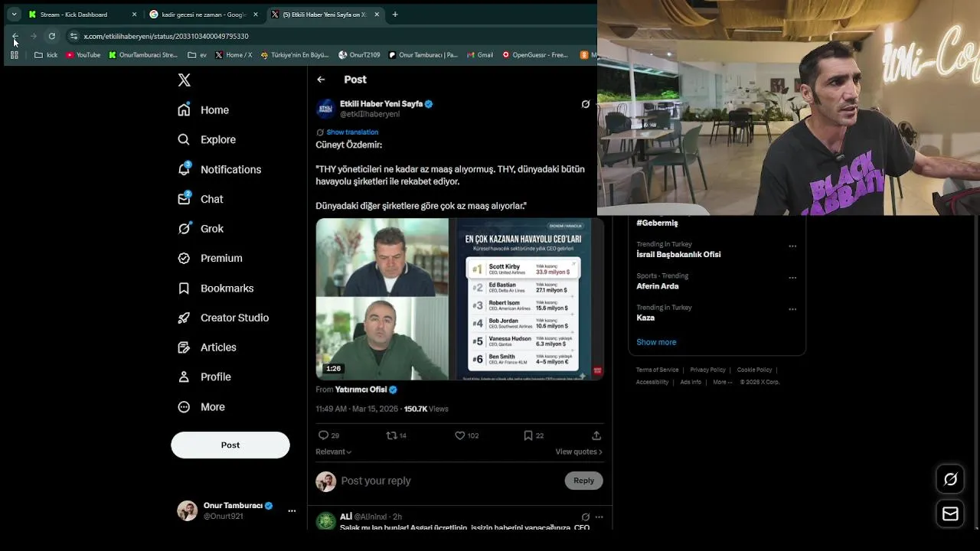980x551 pixels.
Task: Open Notifications in the sidebar
Action: (220, 169)
